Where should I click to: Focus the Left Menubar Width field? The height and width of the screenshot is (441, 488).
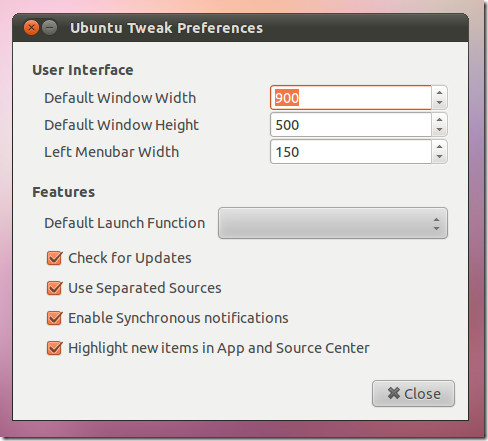351,152
